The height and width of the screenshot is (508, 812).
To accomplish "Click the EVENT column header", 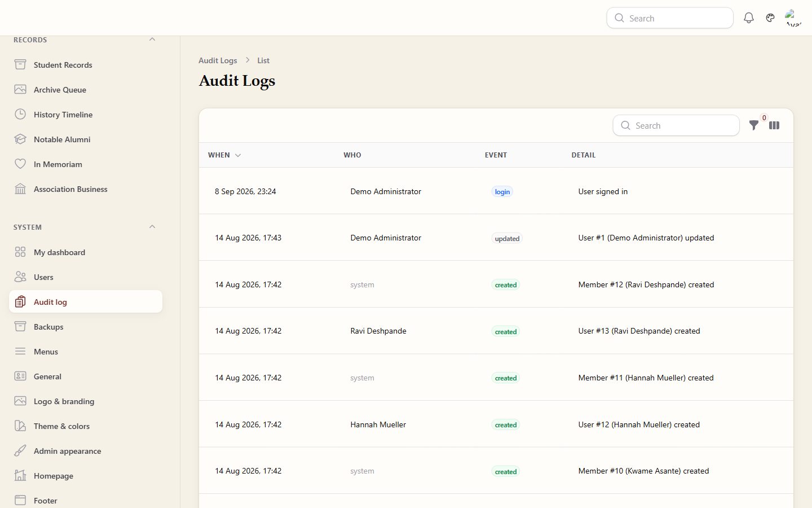I will click(496, 155).
